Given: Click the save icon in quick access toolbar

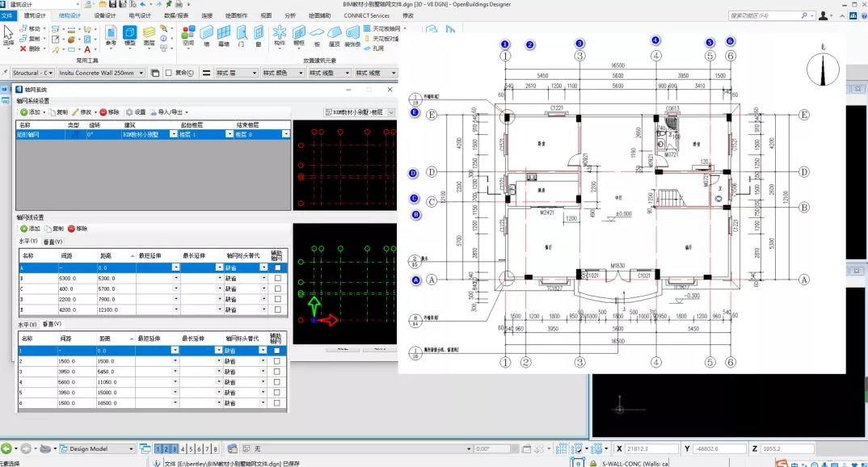Looking at the screenshot, I should pos(112,4).
